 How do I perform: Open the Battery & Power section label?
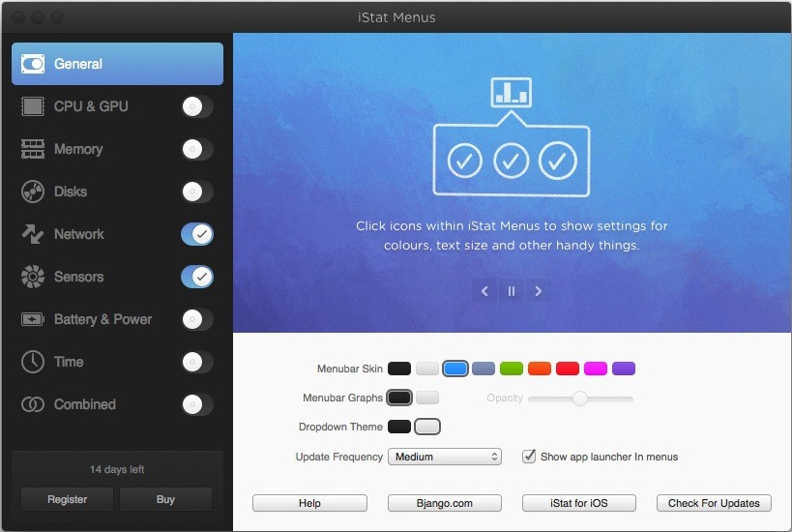pos(103,319)
